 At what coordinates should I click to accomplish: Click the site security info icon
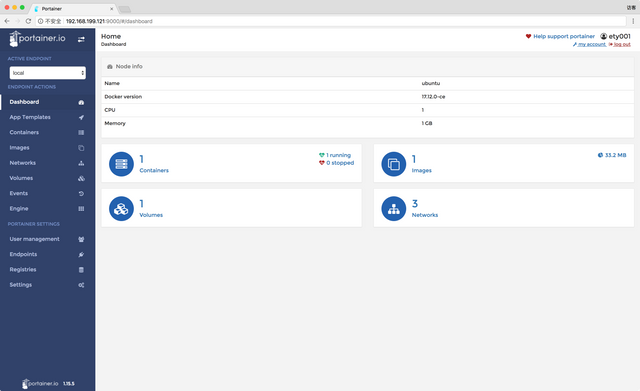pyautogui.click(x=40, y=21)
